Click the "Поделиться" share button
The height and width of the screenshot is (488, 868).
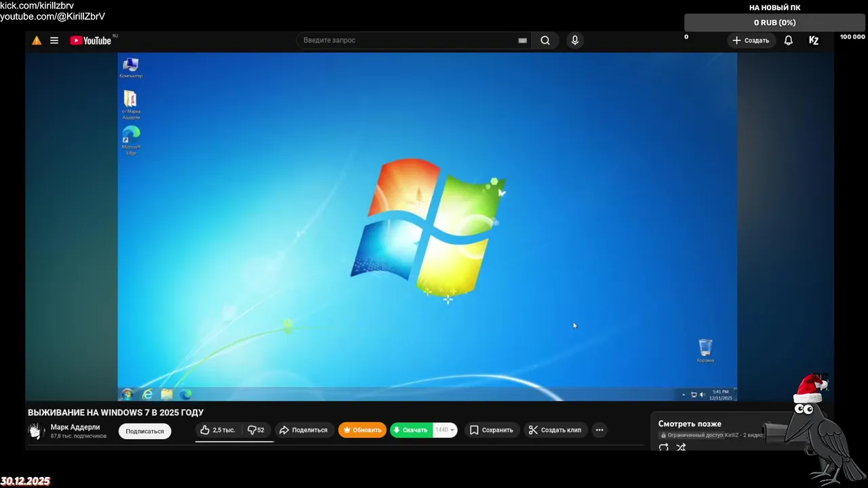[303, 430]
